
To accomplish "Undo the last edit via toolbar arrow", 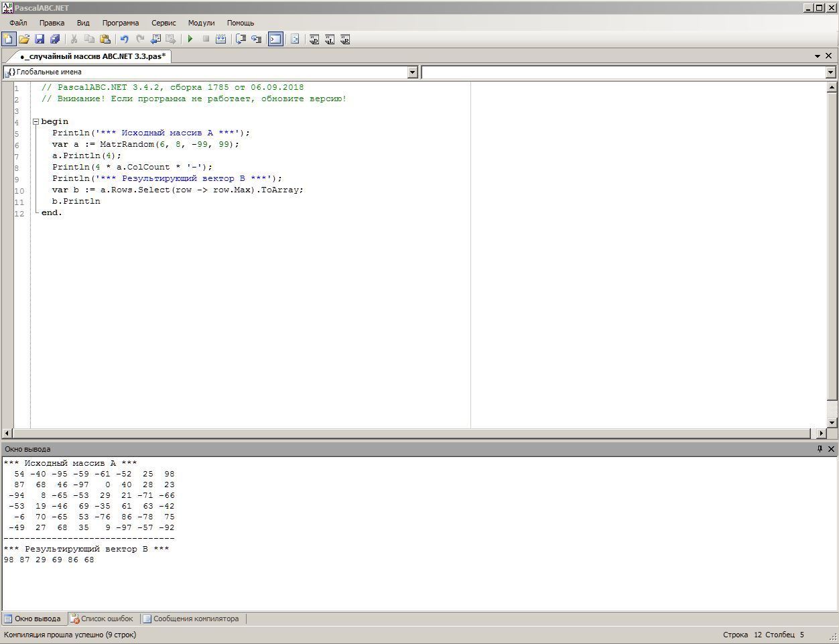I will 124,40.
